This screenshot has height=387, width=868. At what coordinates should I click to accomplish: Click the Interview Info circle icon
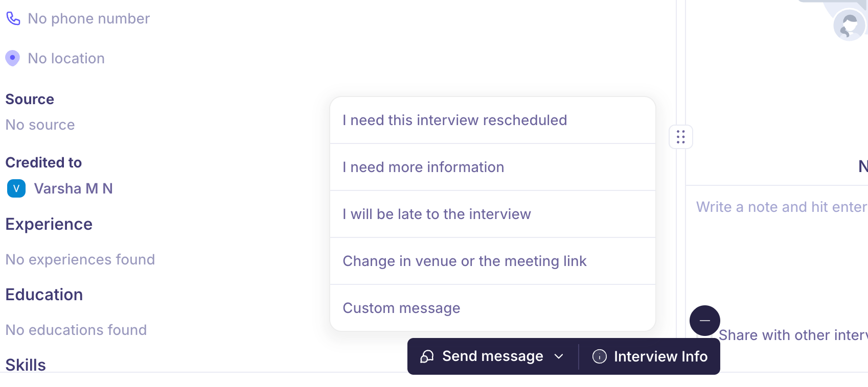coord(599,356)
